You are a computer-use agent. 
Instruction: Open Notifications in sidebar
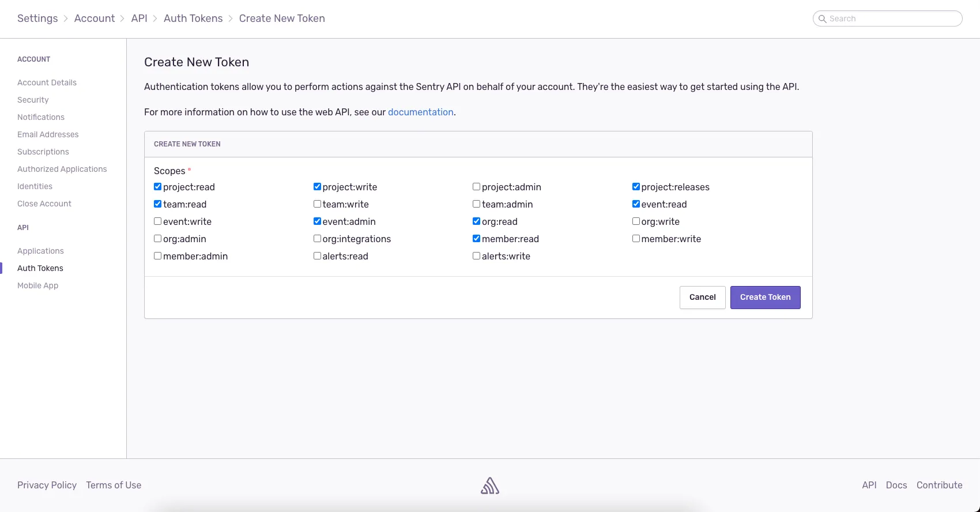[41, 117]
